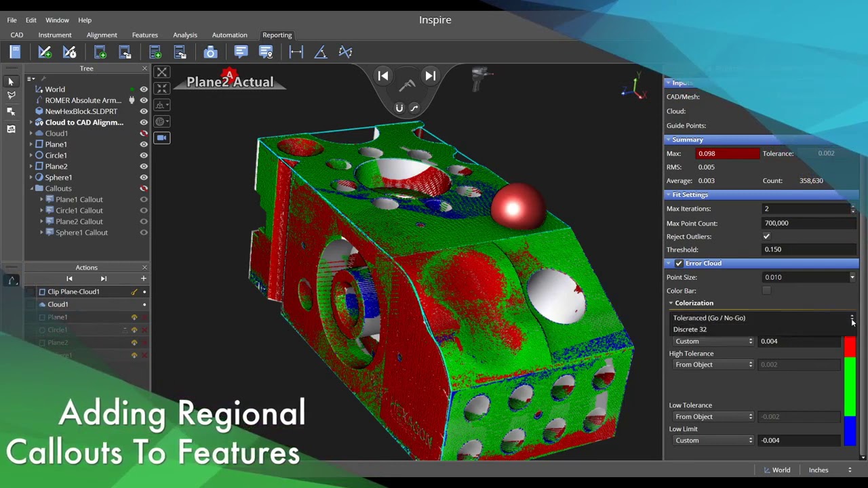Switch to the Alignment tab
The image size is (868, 488).
click(102, 35)
